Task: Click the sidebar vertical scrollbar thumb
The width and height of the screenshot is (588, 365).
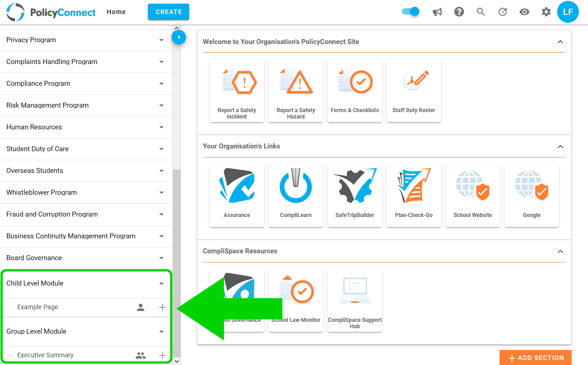Action: (x=176, y=262)
